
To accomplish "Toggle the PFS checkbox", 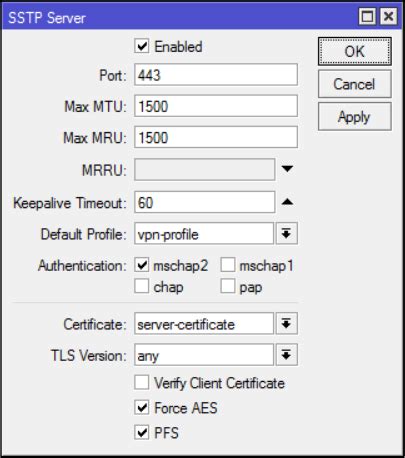I will coord(142,432).
